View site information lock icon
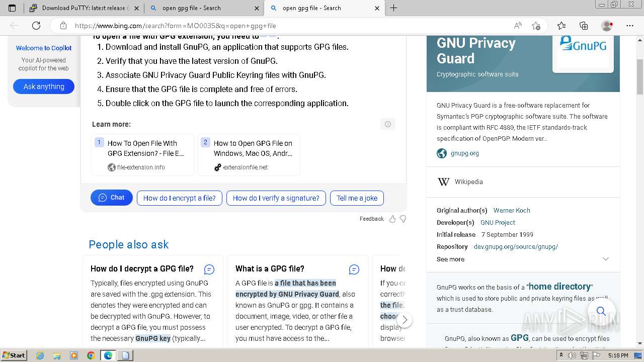Viewport: 644px width, 362px height. point(63,26)
